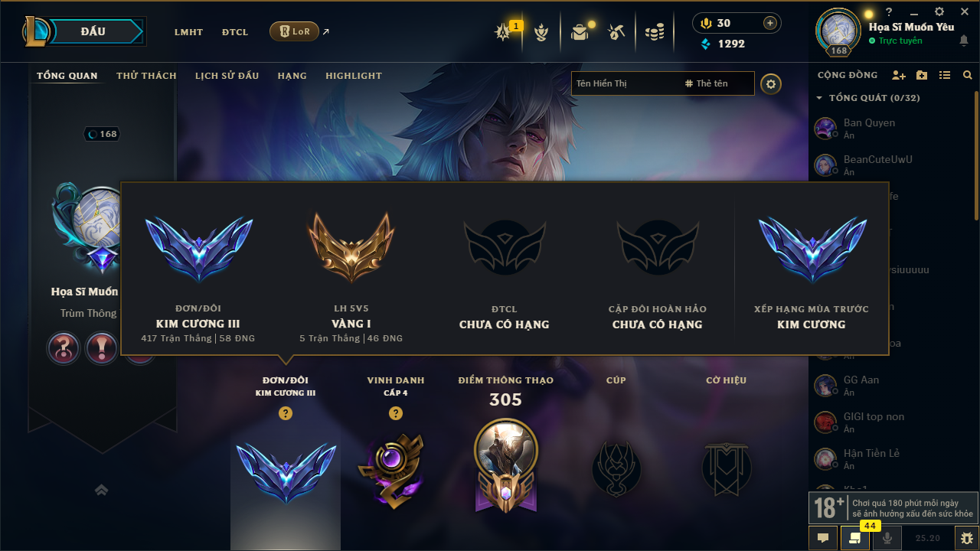
Task: Open the collection backpack icon
Action: pos(580,32)
